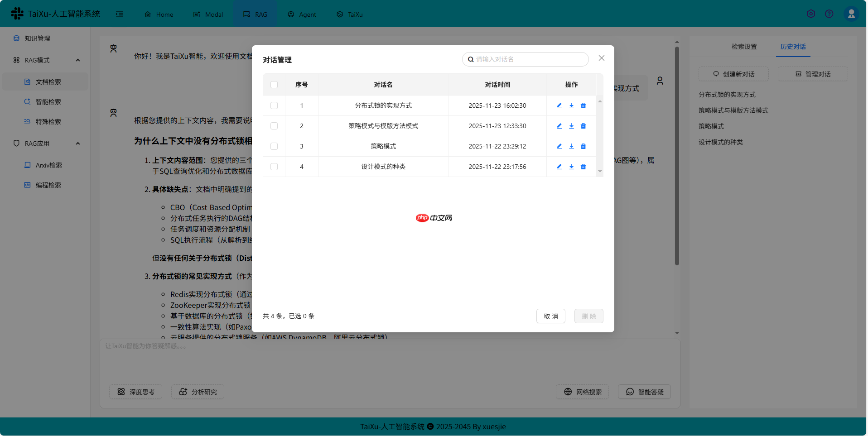Toggle the sidebar collapse icon near the logo

119,14
